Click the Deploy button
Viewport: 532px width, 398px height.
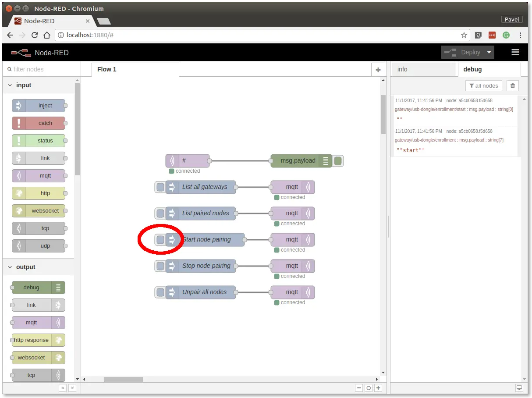[462, 52]
